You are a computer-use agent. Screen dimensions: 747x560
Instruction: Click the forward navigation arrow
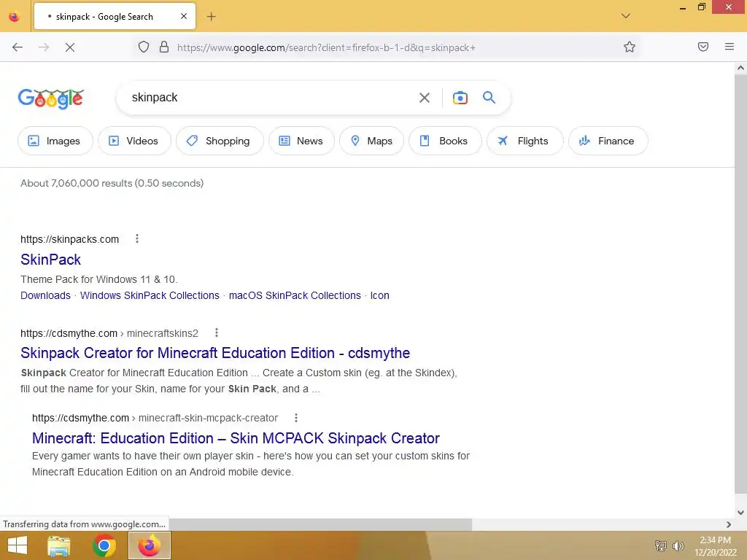[x=44, y=47]
